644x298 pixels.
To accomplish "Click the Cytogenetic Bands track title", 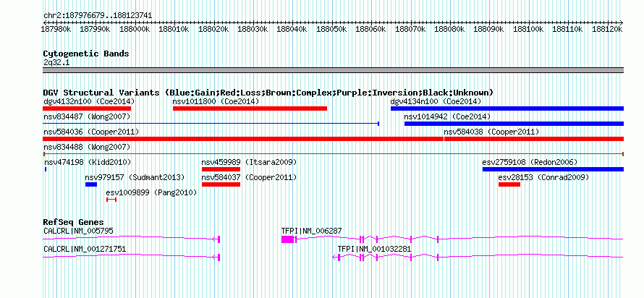I will coord(86,54).
